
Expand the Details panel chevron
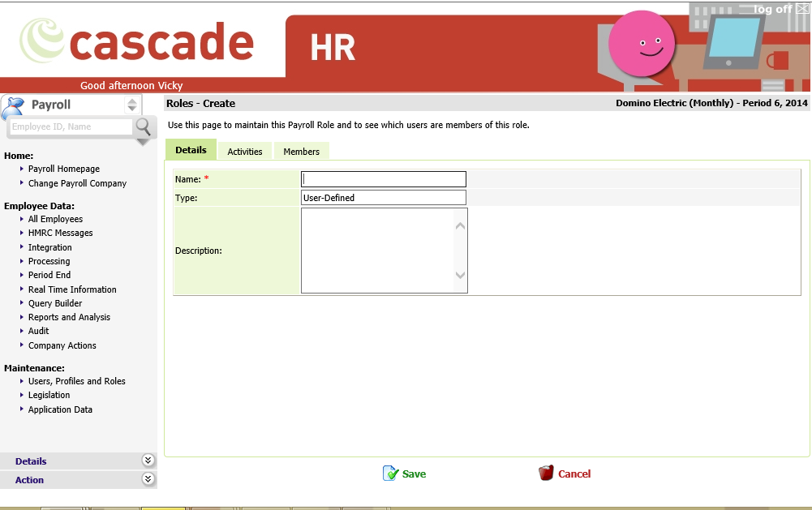[148, 461]
